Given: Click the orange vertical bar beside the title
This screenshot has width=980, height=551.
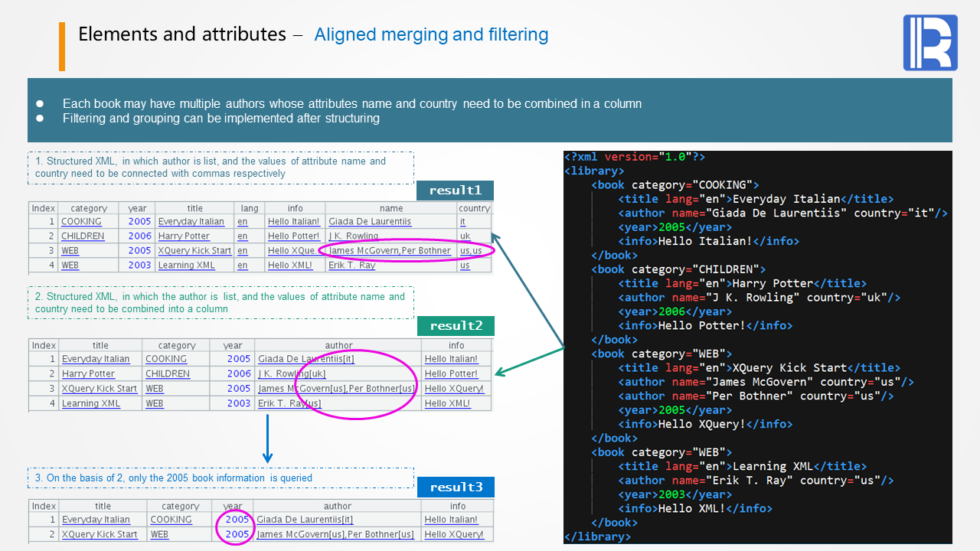Looking at the screenshot, I should [x=62, y=46].
